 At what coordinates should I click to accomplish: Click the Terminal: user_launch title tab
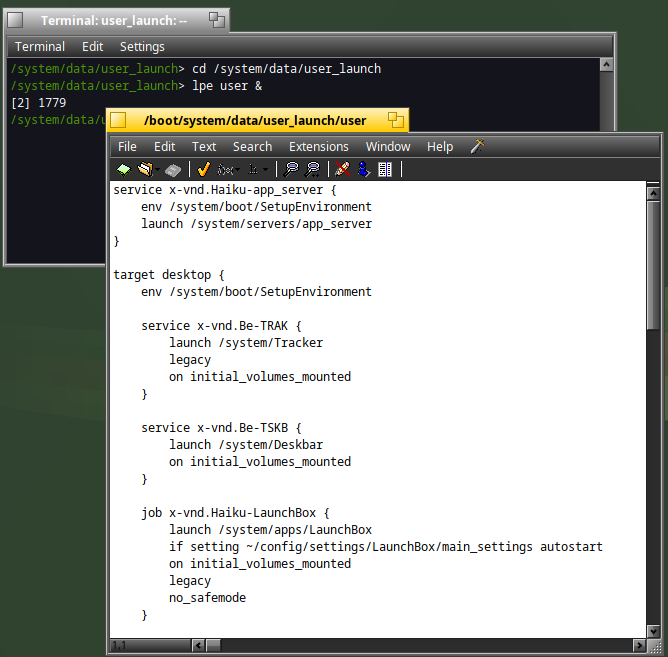click(x=114, y=20)
